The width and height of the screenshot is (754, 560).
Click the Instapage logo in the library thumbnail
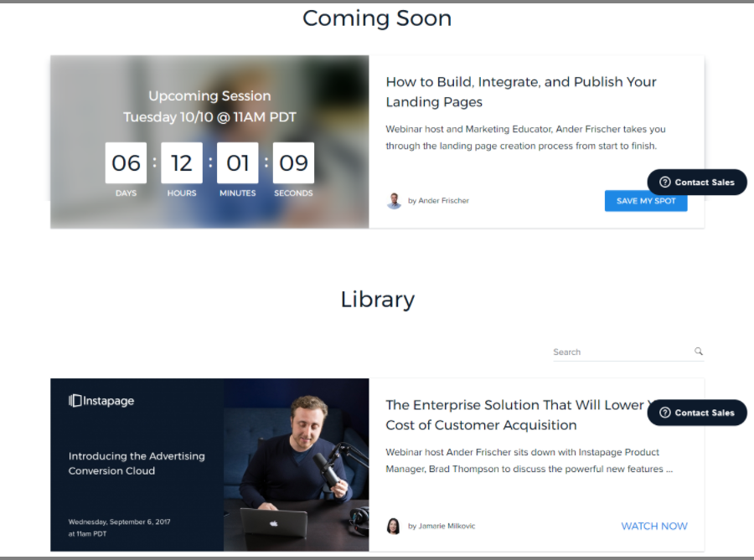point(101,401)
